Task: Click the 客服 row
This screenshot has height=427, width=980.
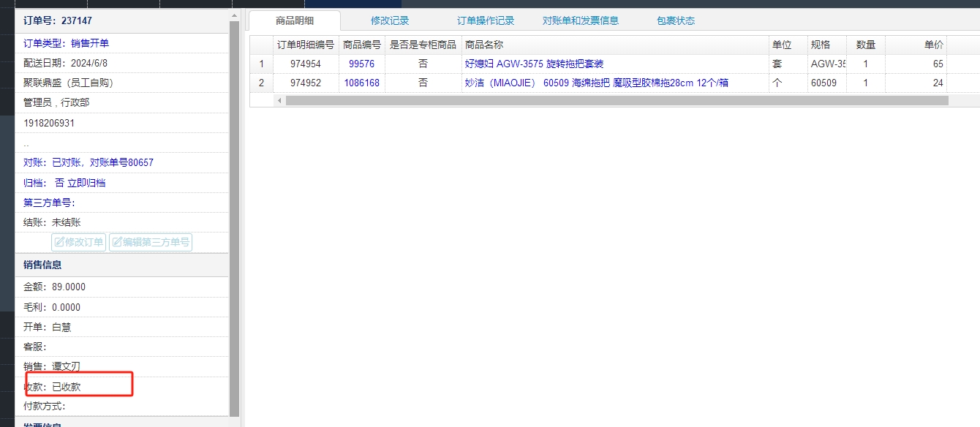Action: [x=121, y=347]
